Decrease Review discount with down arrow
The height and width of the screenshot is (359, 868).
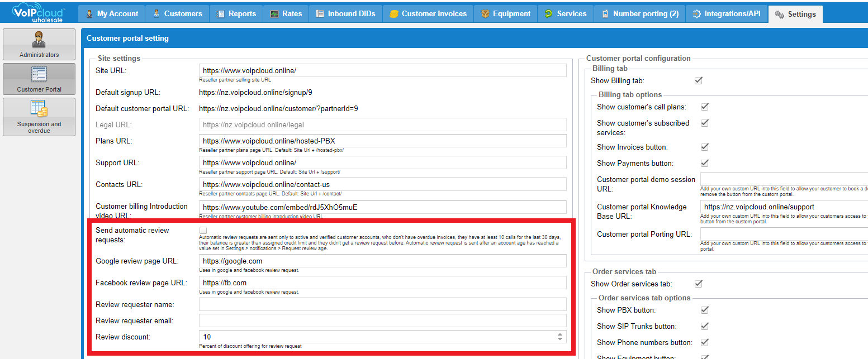pos(560,339)
